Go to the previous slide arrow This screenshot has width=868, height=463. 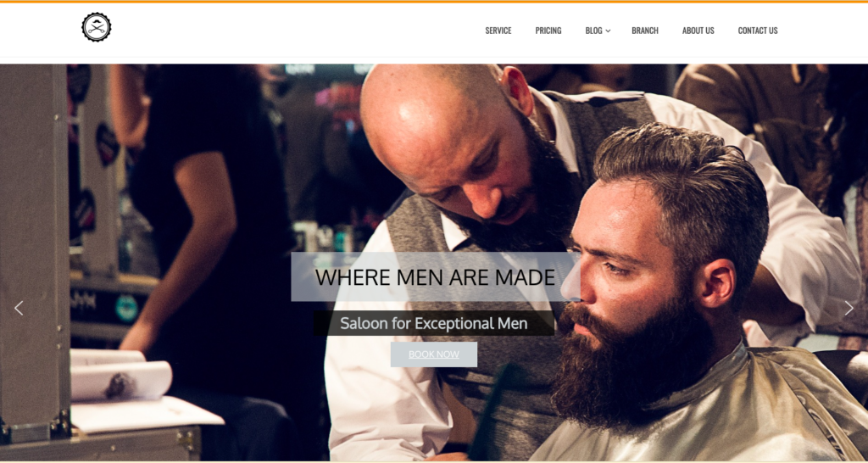click(19, 308)
